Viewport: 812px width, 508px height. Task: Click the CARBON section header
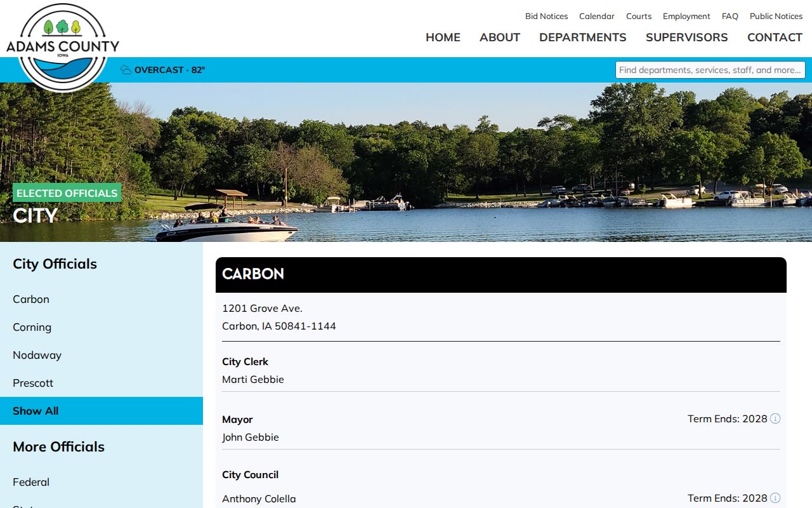[x=501, y=274]
